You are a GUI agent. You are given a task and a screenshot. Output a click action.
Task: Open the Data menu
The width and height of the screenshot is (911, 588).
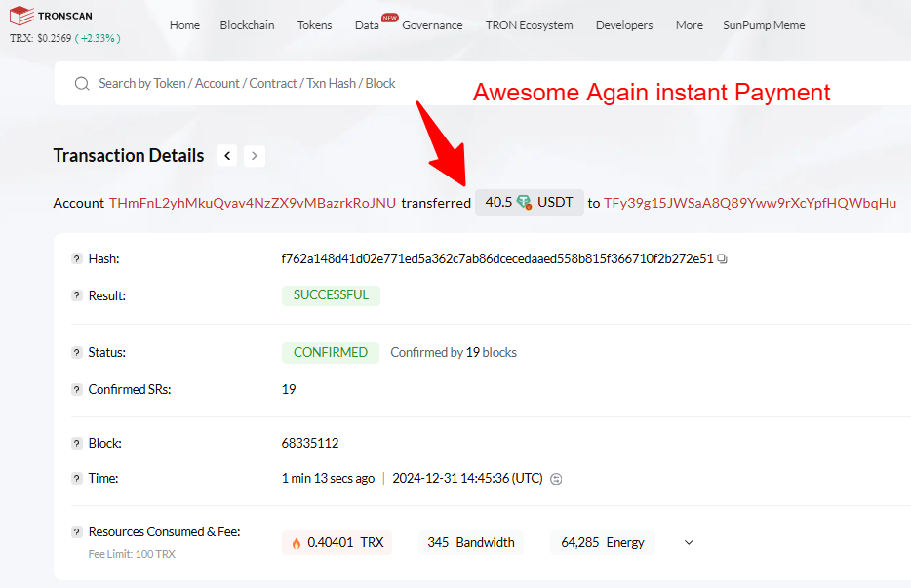click(x=367, y=25)
